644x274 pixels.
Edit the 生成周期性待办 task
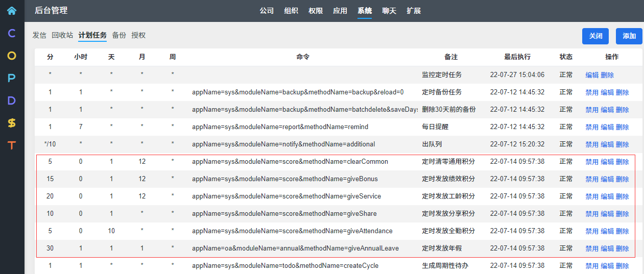[x=607, y=266]
